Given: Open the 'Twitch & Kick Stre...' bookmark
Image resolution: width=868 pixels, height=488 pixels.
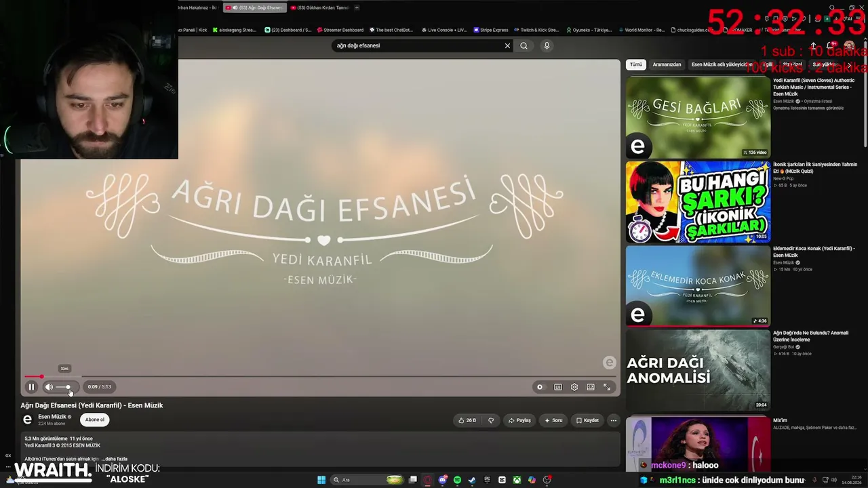Looking at the screenshot, I should [x=536, y=30].
